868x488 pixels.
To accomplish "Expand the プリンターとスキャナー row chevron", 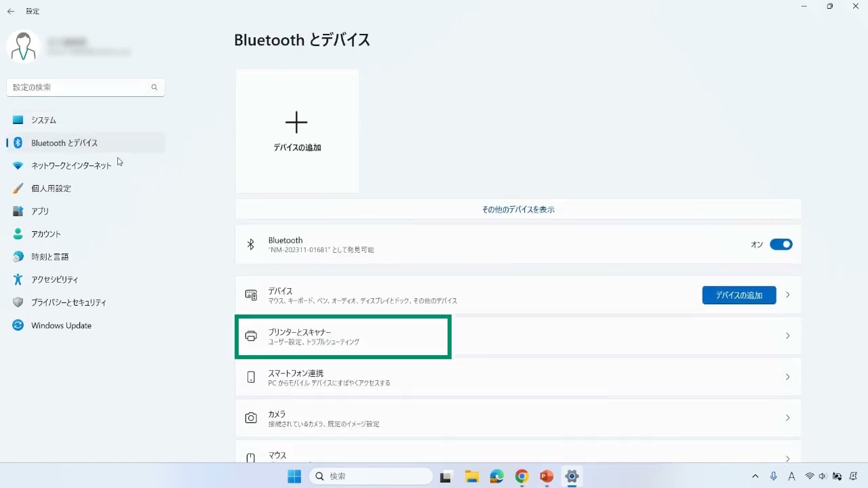I will (x=787, y=336).
